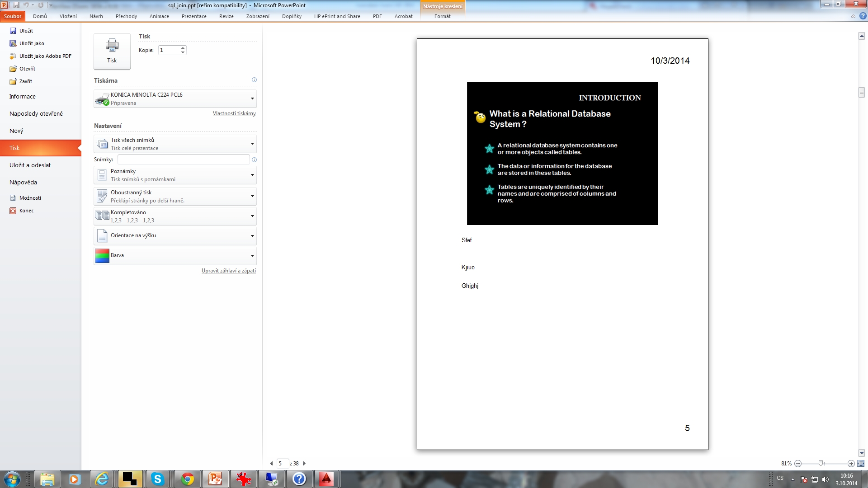Click preview scrollbar up arrow
Viewport: 868px width, 488px height.
862,36
